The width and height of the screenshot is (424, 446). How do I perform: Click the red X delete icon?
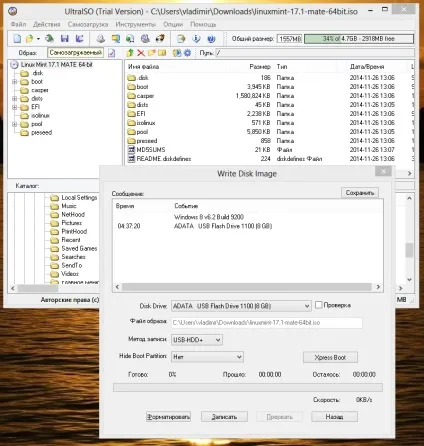tap(141, 53)
